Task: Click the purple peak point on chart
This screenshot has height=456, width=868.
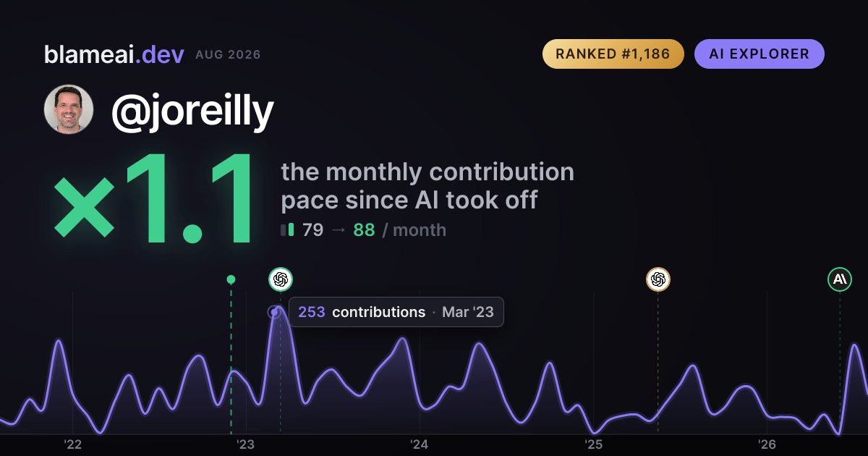Action: [274, 313]
